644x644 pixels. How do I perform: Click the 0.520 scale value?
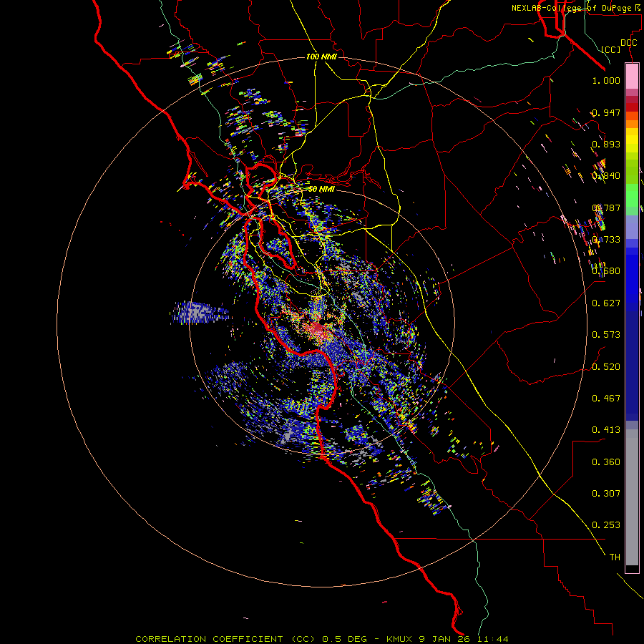(x=606, y=366)
